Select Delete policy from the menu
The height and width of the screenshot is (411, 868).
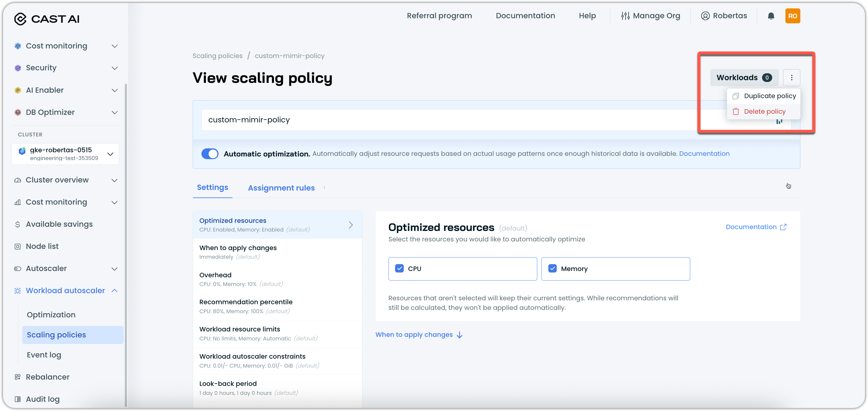[764, 112]
